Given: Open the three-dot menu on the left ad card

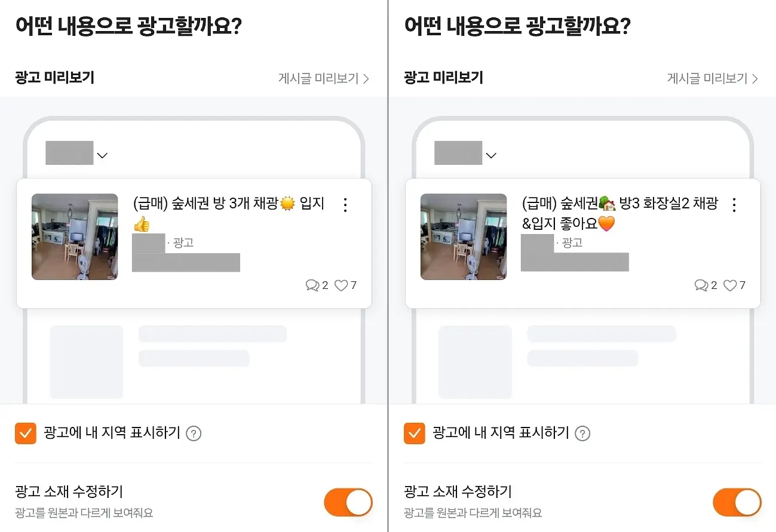Looking at the screenshot, I should coord(345,205).
